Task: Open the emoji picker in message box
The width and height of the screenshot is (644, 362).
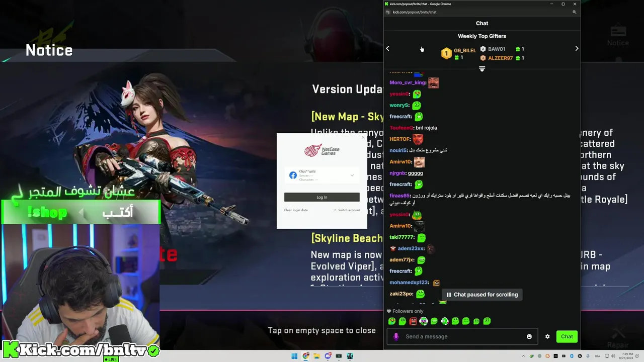Action: [529, 337]
